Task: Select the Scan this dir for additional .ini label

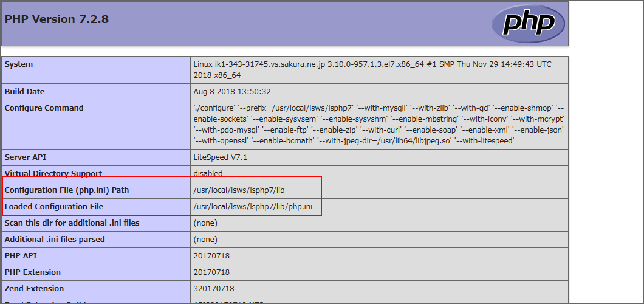Action: coord(72,223)
